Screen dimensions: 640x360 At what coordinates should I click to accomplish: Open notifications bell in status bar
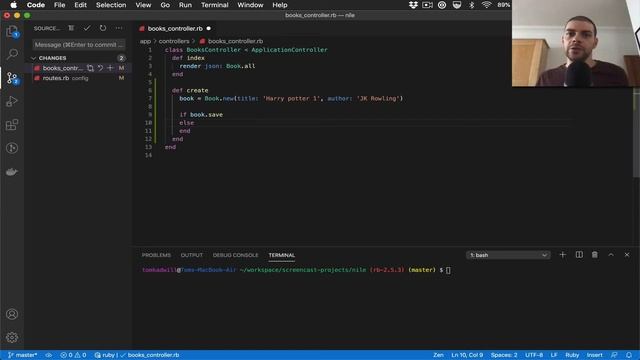629,355
